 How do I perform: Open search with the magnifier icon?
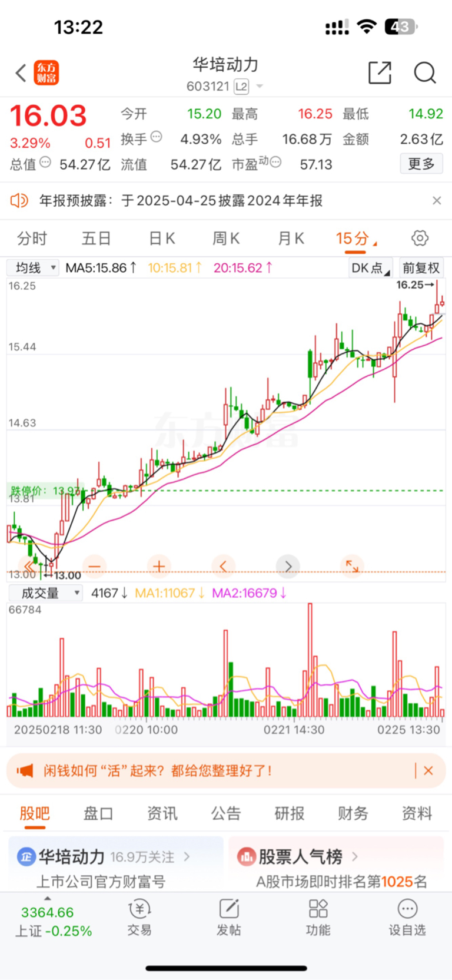click(424, 73)
